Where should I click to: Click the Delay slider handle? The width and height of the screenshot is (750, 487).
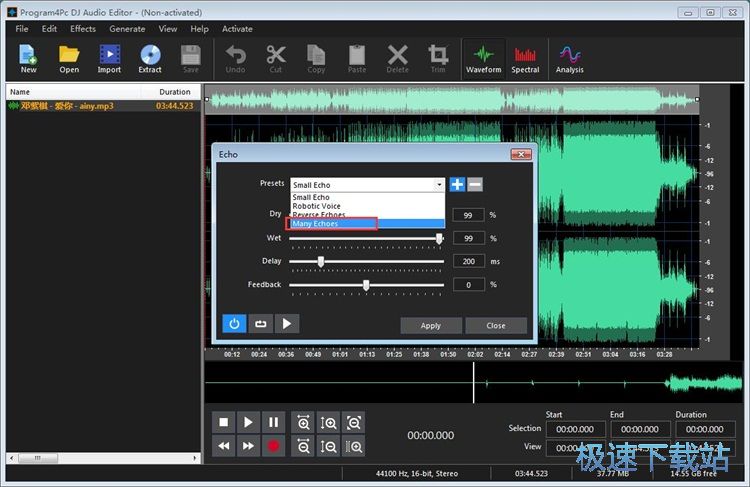coord(321,261)
